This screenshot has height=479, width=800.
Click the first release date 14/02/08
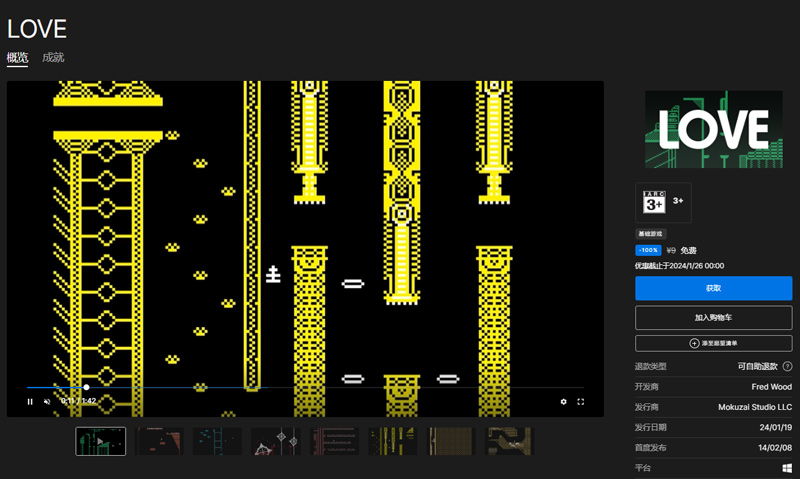(775, 448)
